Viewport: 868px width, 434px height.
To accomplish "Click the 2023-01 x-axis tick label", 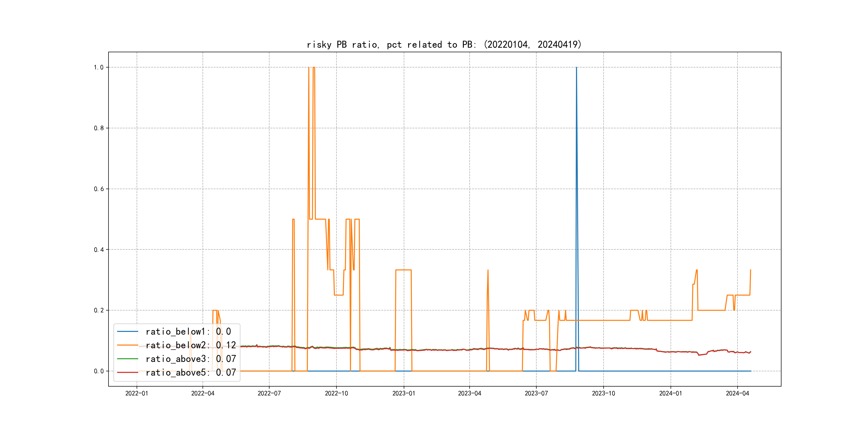I will click(404, 393).
